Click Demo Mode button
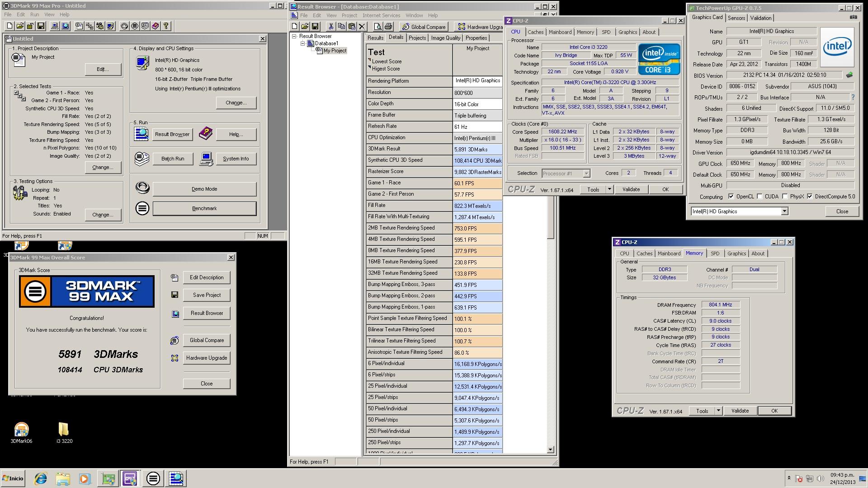Viewport: 868px width, 488px height. click(204, 189)
